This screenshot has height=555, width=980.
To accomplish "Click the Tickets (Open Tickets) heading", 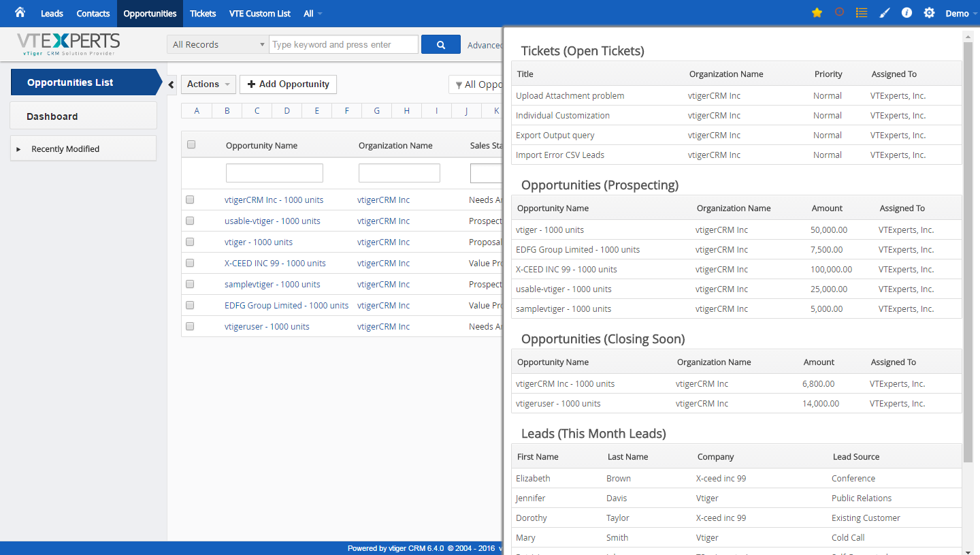I will (x=583, y=50).
